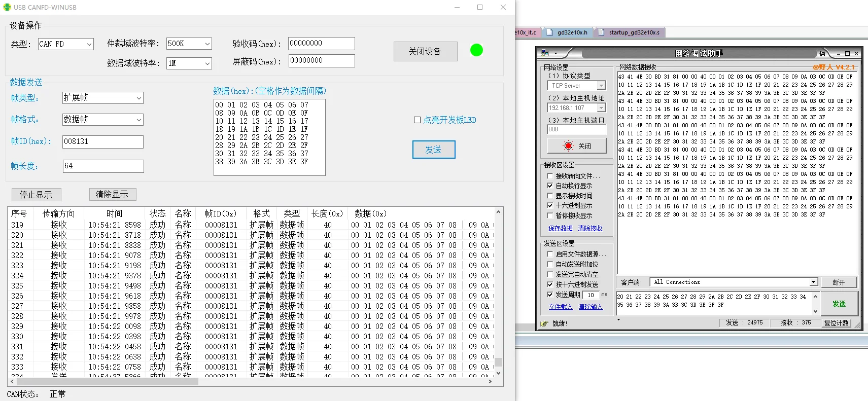Click the CAN log table scroll-left arrow
The width and height of the screenshot is (868, 401).
coord(12,382)
